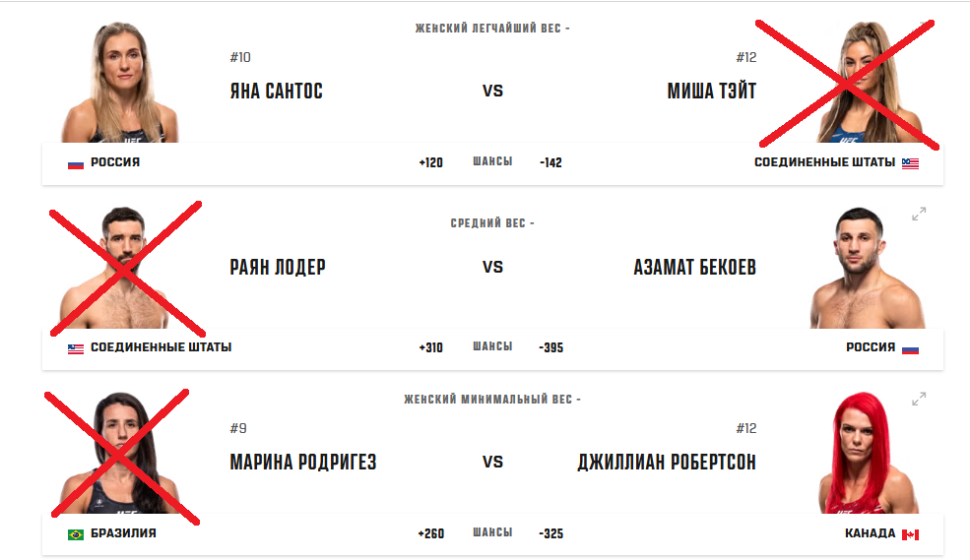This screenshot has height=560, width=970.
Task: Click the US flag beside Миша Тэйт's country
Action: 910,163
